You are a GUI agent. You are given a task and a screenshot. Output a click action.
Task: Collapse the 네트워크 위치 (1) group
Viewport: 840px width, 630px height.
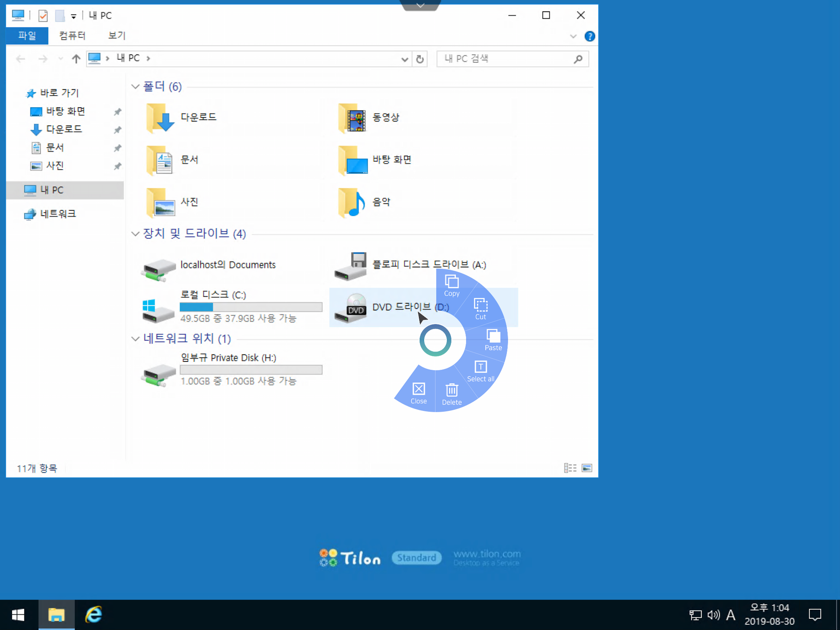pyautogui.click(x=135, y=339)
